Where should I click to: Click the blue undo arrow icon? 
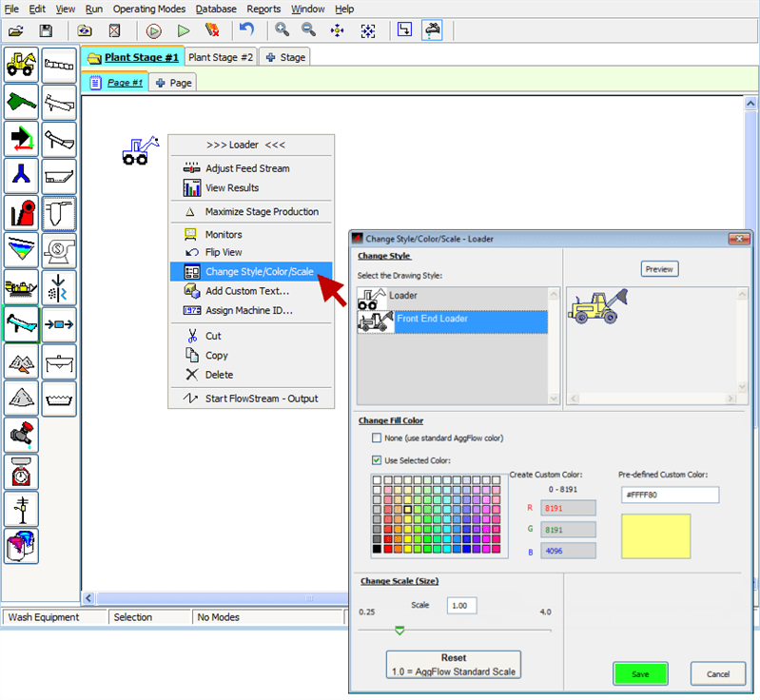click(x=246, y=30)
